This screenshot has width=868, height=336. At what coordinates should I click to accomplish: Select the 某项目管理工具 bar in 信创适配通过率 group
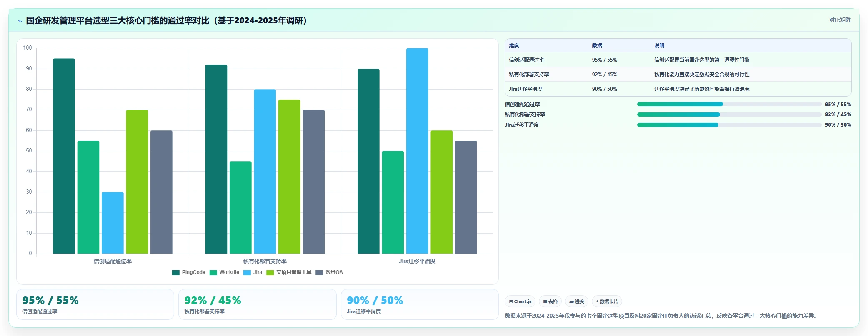click(137, 182)
